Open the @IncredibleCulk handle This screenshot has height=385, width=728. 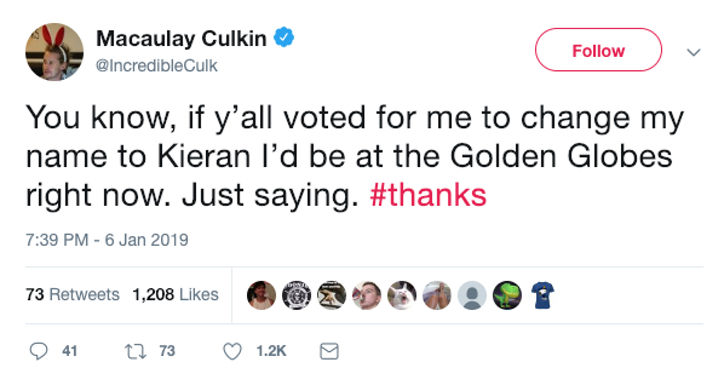[x=156, y=65]
